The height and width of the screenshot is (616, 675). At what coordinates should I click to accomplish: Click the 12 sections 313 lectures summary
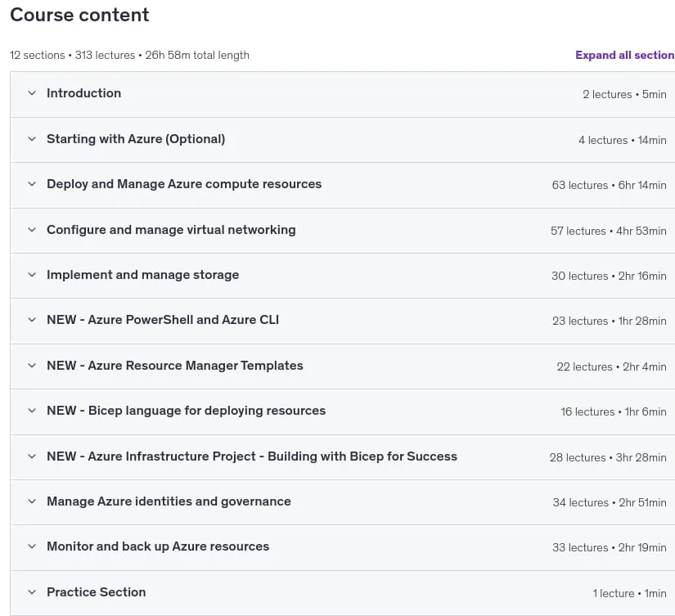coord(129,55)
